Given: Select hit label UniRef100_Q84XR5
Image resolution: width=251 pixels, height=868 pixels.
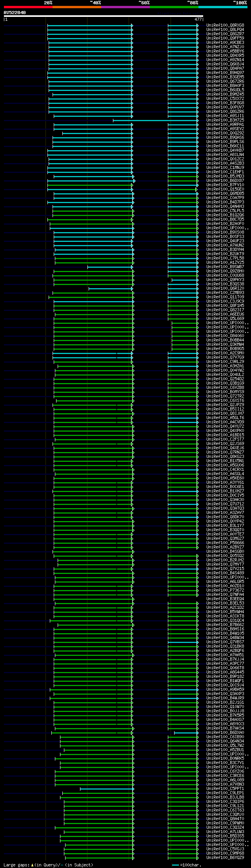Looking at the screenshot, I should (x=225, y=55).
